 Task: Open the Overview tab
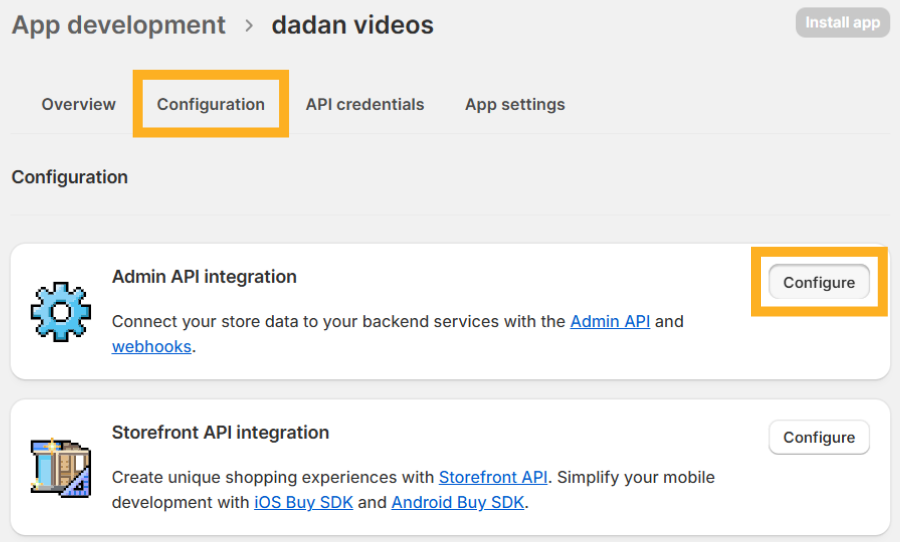point(79,104)
